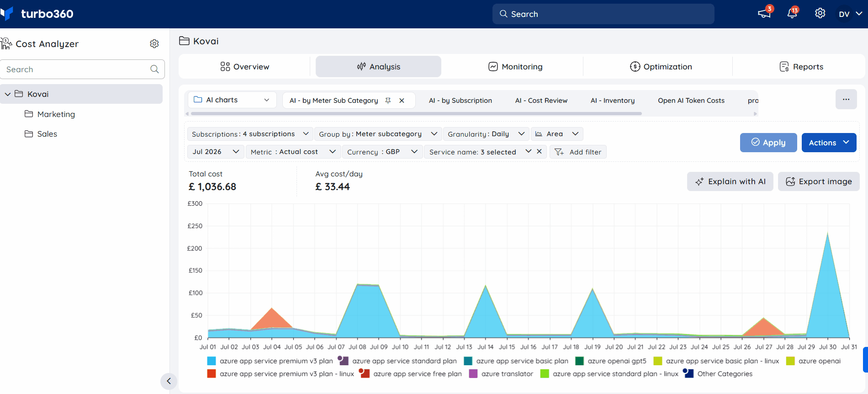868x394 pixels.
Task: Open Cost Analyzer settings gear icon
Action: pos(154,44)
